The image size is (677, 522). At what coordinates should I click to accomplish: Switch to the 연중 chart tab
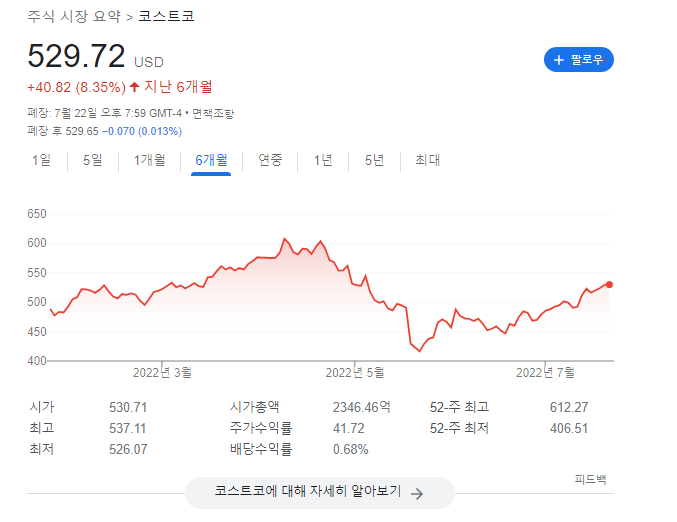coord(270,160)
